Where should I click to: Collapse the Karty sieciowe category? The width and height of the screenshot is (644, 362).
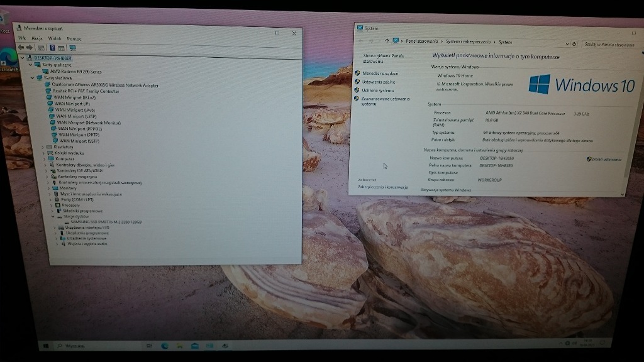[33, 77]
